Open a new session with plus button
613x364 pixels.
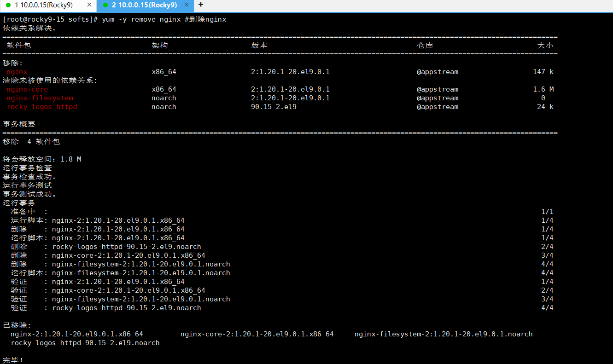point(201,5)
